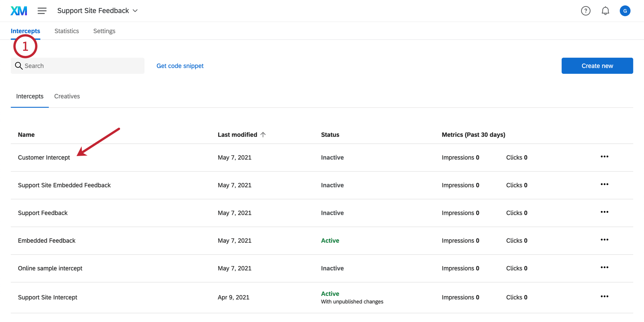This screenshot has width=644, height=322.
Task: Open the Support Feedback intercept
Action: [43, 213]
